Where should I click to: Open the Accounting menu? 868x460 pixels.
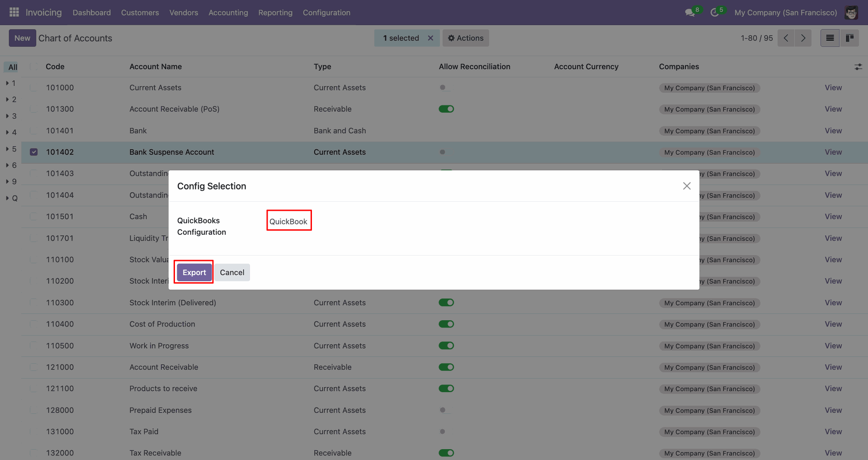pos(228,13)
